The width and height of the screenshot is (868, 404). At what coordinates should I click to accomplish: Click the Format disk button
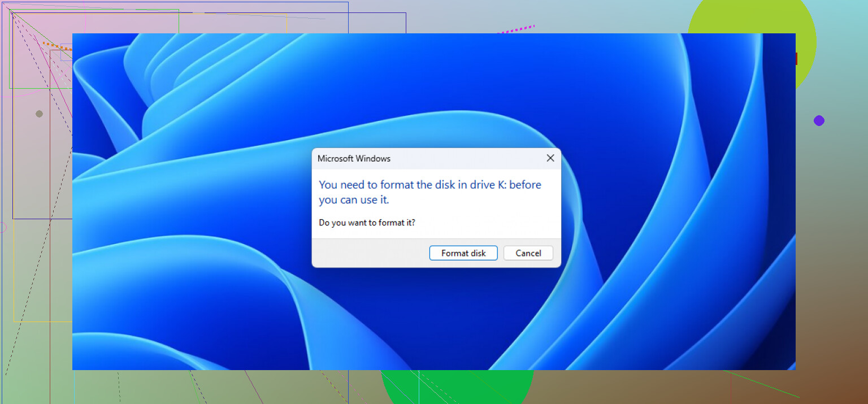(x=463, y=253)
